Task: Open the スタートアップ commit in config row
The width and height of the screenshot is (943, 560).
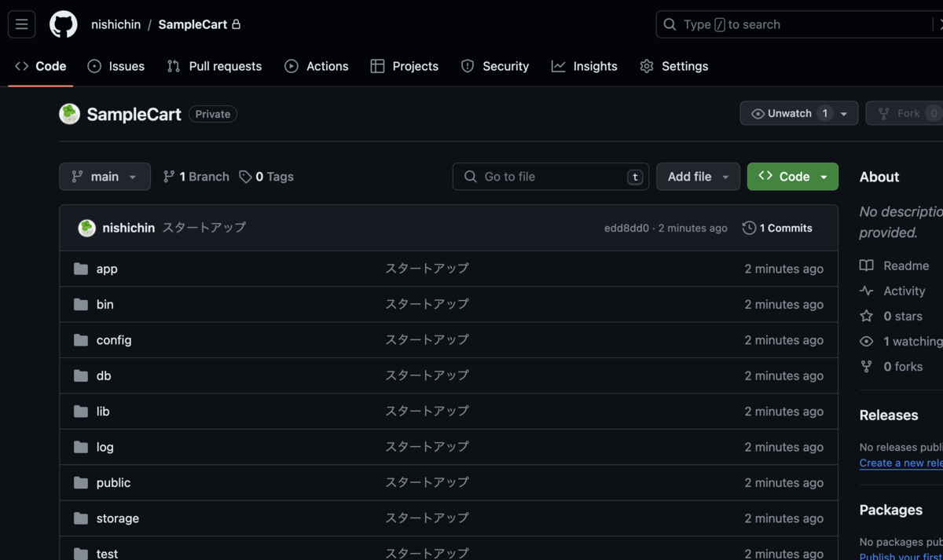Action: tap(427, 340)
